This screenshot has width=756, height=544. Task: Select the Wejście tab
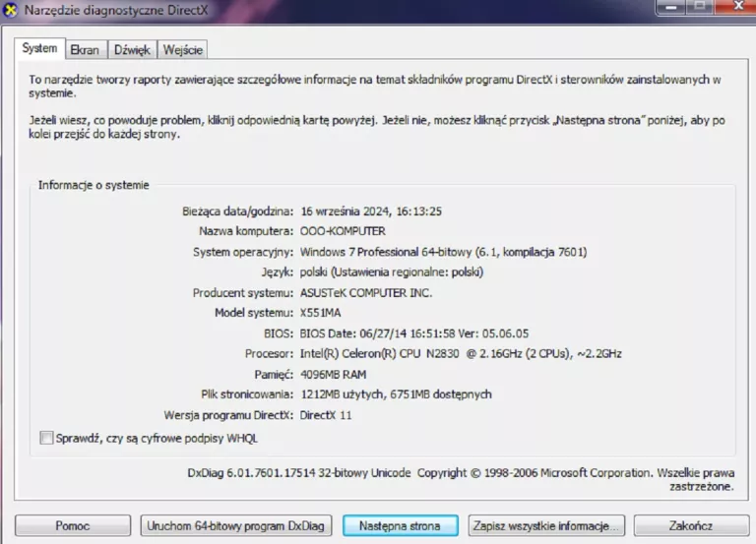coord(183,49)
